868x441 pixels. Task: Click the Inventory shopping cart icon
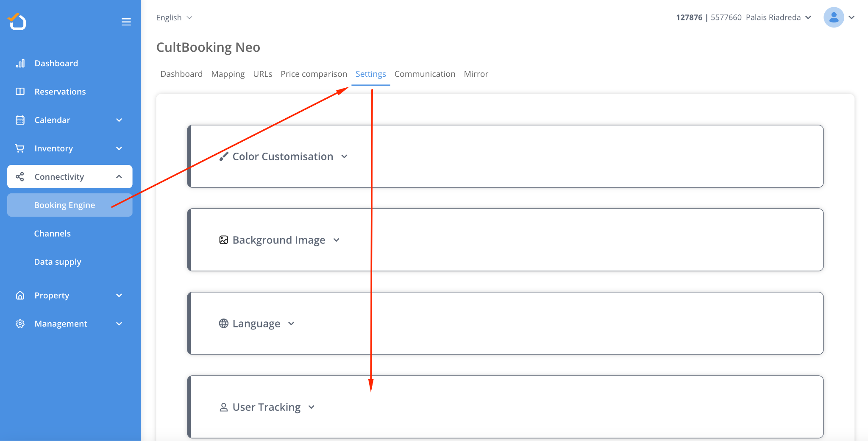coord(20,148)
